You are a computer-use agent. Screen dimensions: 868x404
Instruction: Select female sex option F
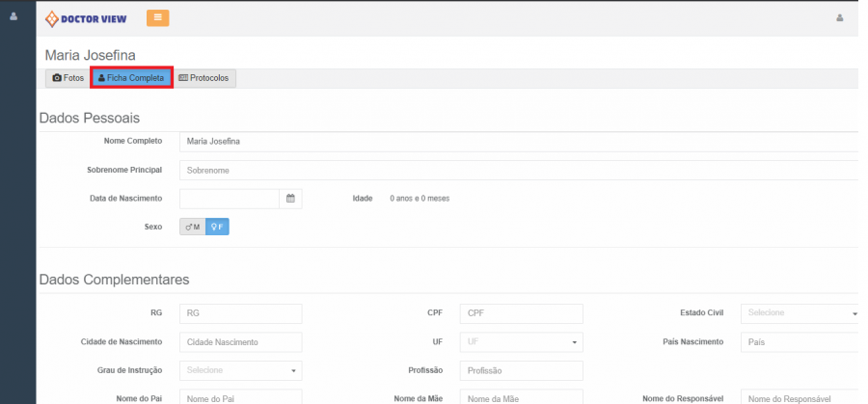click(217, 227)
